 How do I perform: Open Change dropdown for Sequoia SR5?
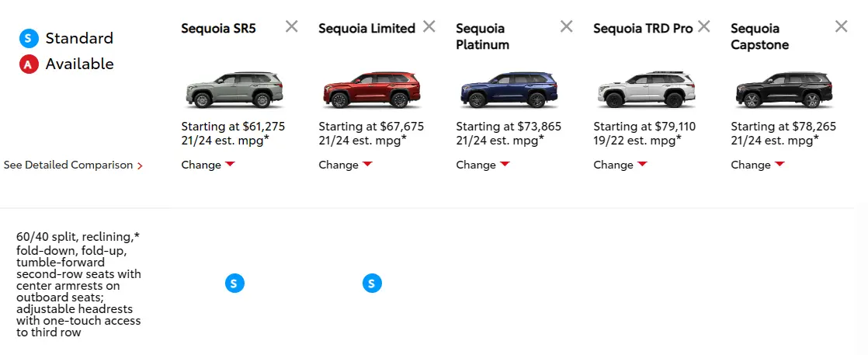(208, 165)
